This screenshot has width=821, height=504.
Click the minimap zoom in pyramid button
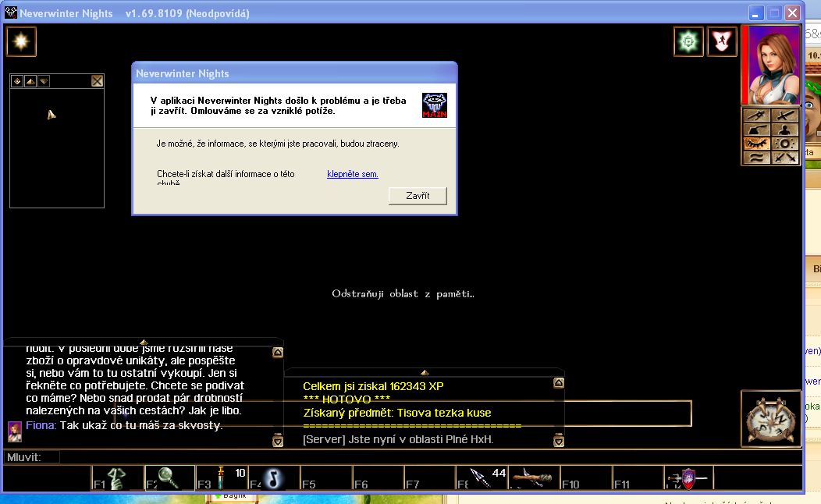[x=30, y=81]
